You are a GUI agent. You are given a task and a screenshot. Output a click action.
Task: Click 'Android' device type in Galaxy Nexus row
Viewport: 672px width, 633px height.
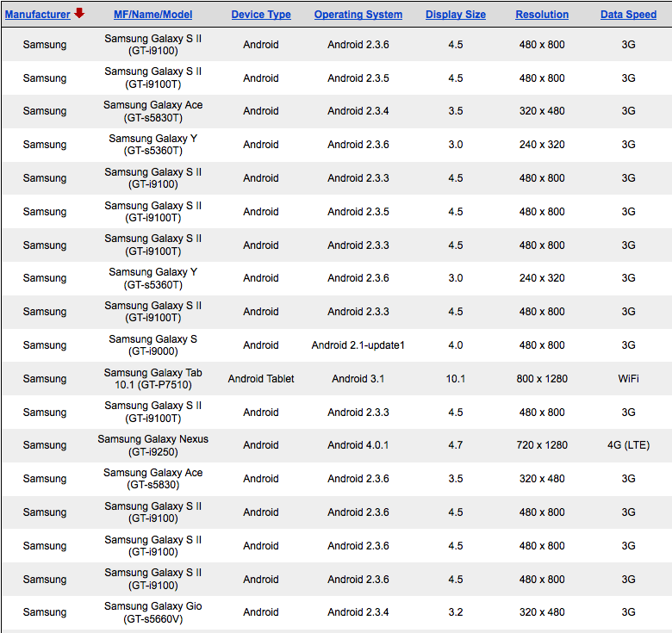261,445
